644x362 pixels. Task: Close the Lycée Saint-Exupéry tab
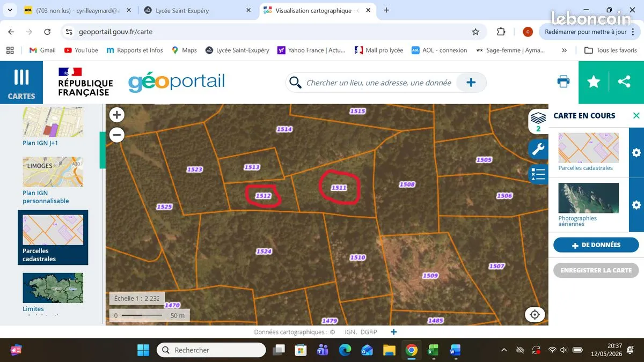[x=248, y=10]
